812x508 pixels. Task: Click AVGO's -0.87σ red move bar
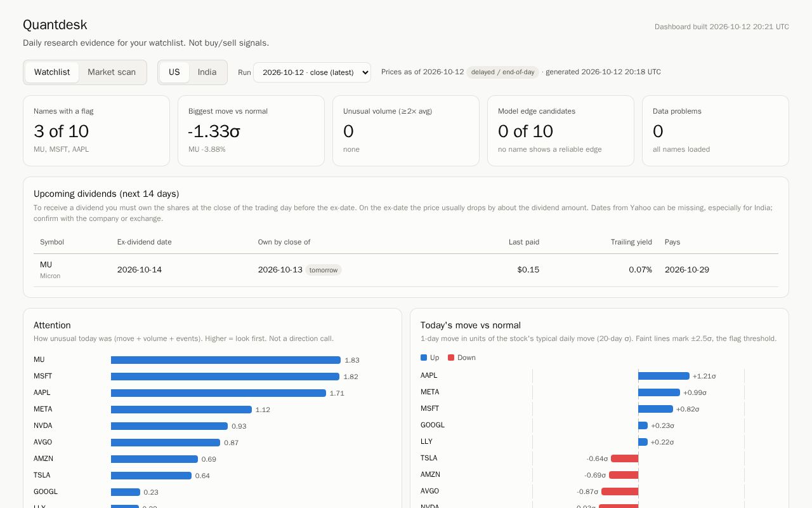(x=620, y=491)
